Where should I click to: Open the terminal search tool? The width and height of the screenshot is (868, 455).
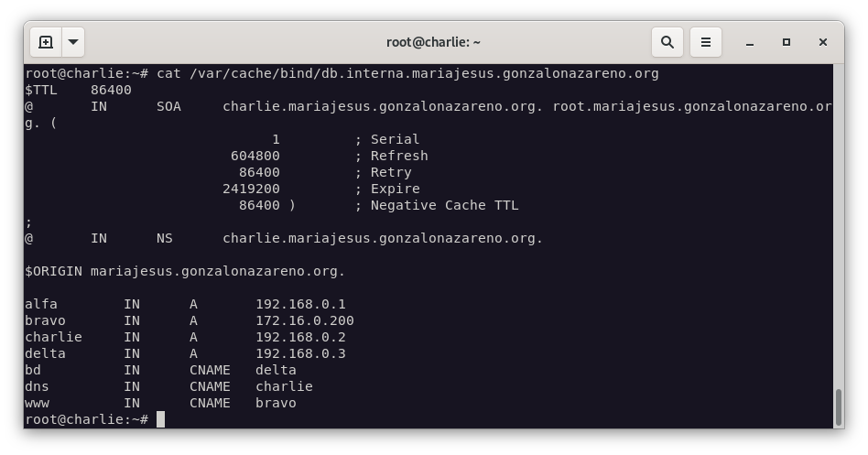pos(667,42)
